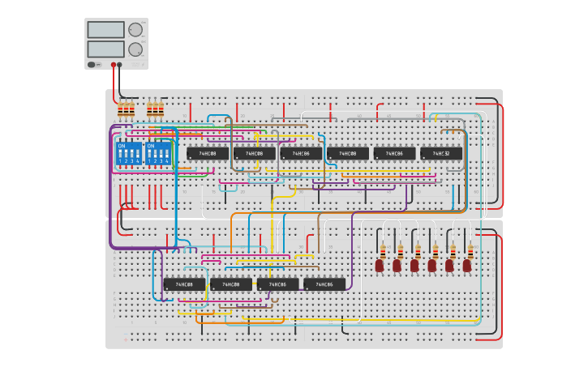Toggle switch 1 on the left DIP switch

[x=119, y=152]
